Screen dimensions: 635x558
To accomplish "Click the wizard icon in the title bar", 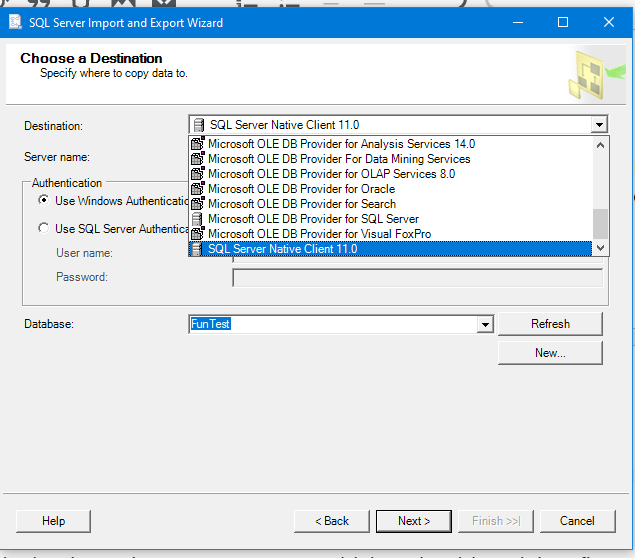I will pyautogui.click(x=15, y=22).
